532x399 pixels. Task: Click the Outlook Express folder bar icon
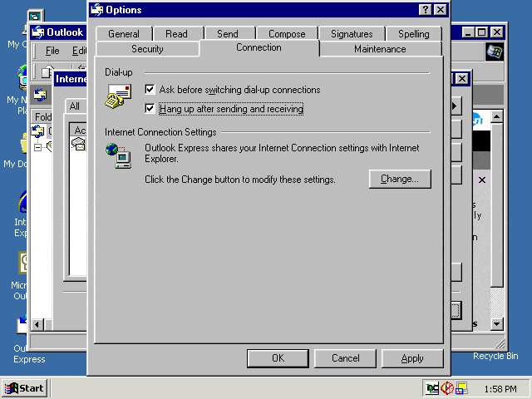[x=40, y=95]
